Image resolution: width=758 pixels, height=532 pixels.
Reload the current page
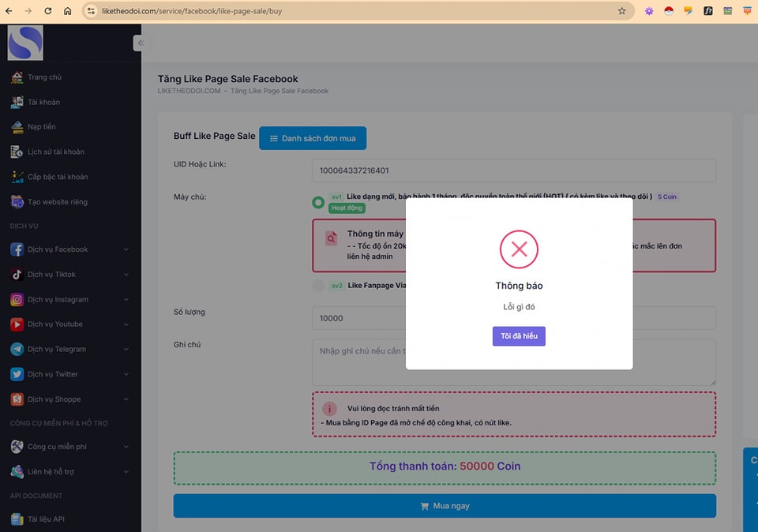click(x=48, y=10)
